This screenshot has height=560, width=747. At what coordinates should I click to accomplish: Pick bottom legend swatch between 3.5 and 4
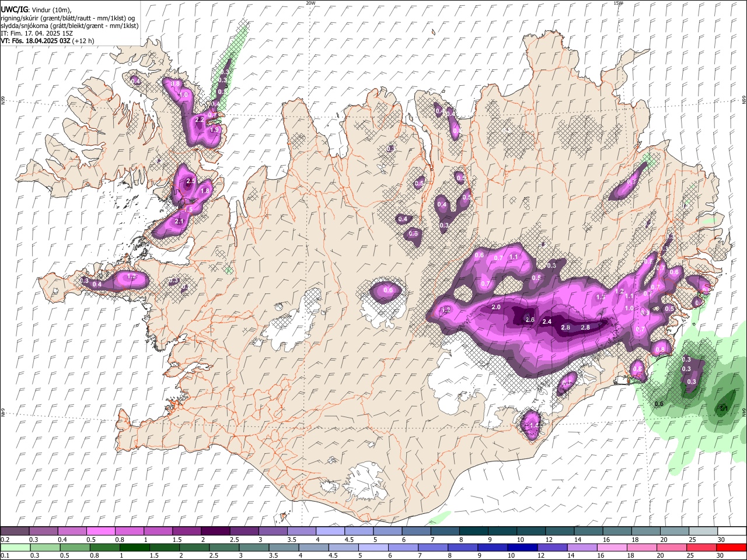click(x=284, y=547)
